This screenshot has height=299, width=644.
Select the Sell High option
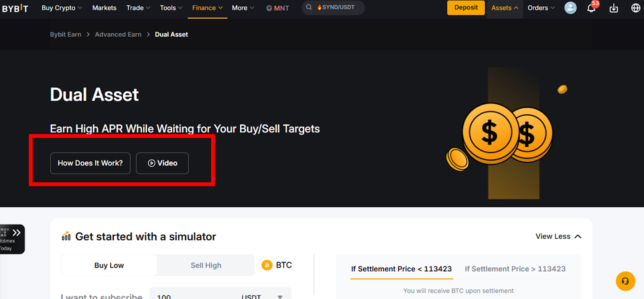[x=206, y=265]
